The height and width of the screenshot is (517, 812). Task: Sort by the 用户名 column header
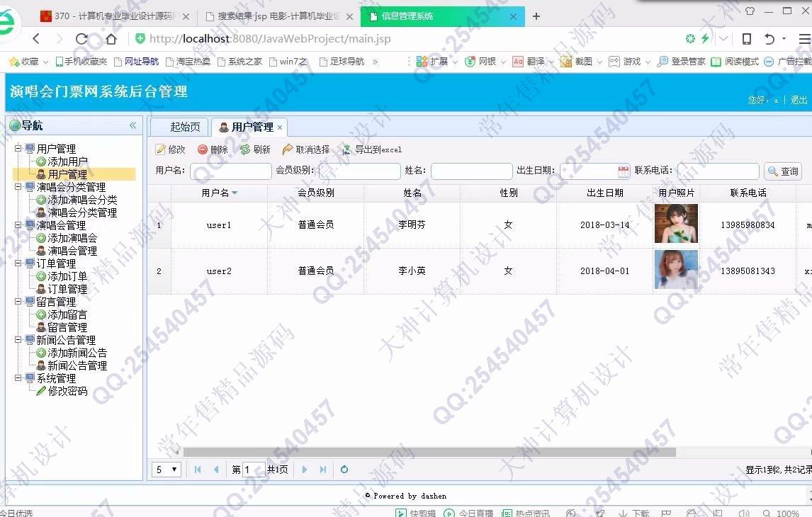(x=219, y=193)
